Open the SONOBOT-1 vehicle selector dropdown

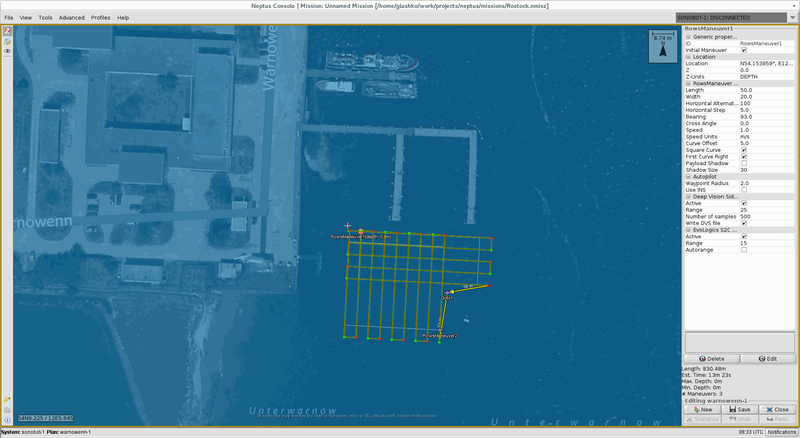click(736, 17)
